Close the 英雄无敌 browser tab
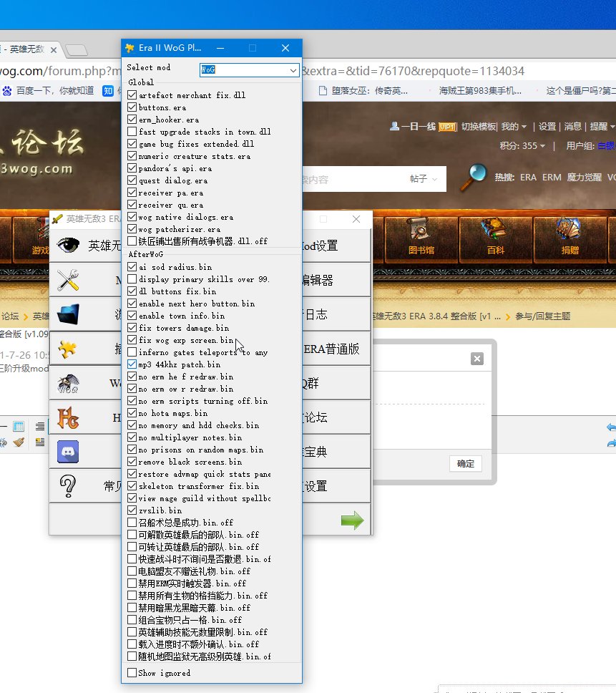This screenshot has width=616, height=693. coord(54,50)
